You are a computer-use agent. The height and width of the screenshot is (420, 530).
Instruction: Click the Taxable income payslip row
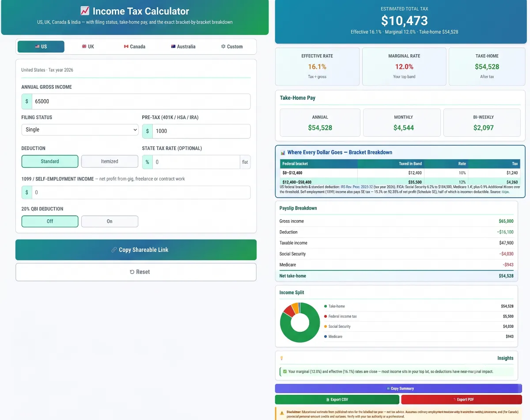click(x=397, y=243)
